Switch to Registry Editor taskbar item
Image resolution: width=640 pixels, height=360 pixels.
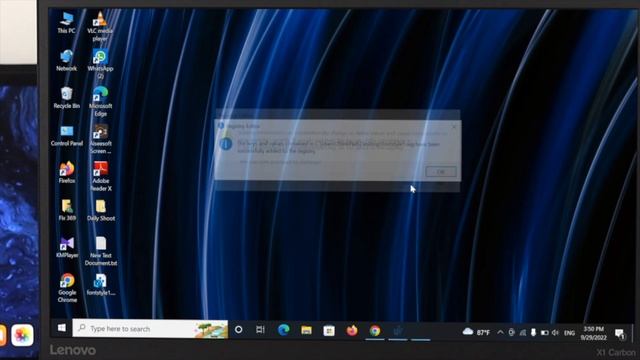(x=398, y=331)
